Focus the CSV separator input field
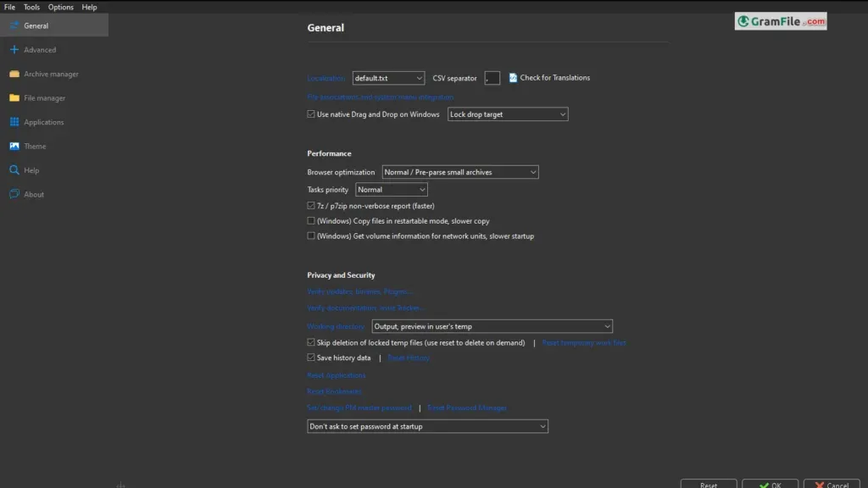 492,78
